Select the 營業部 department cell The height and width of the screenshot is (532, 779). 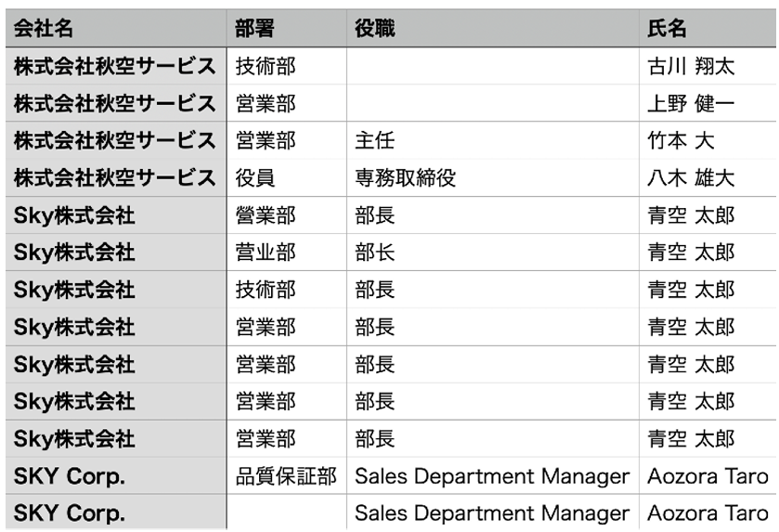point(287,215)
